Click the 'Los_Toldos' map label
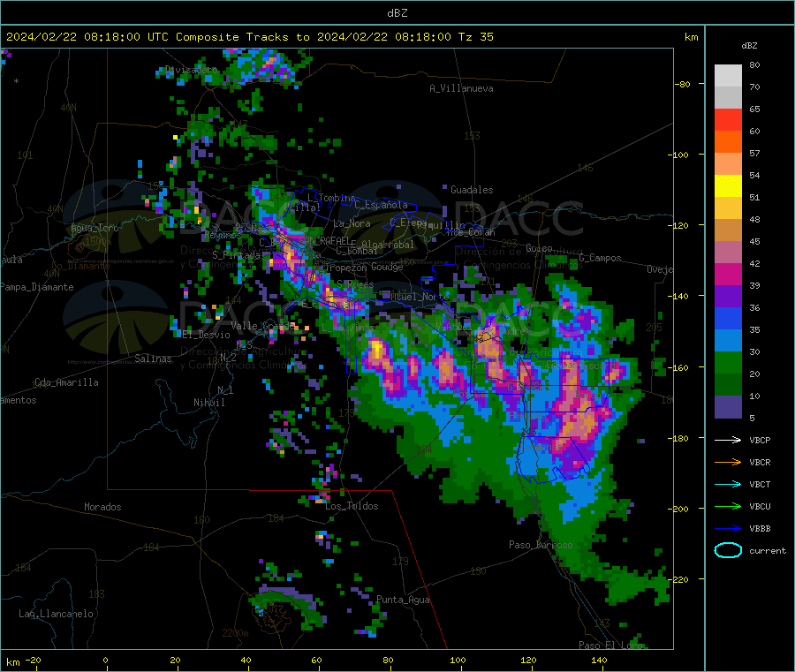 pos(352,506)
